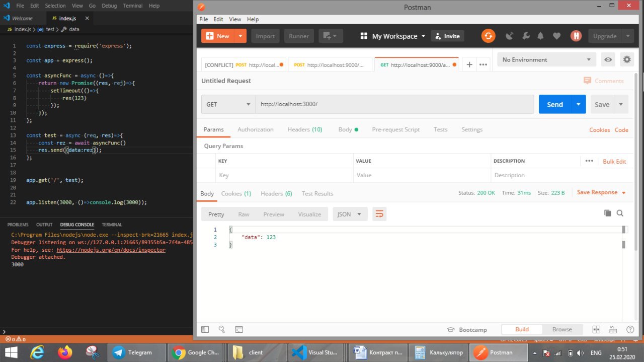
Task: Toggle Postman sidebar icon in status bar
Action: tap(205, 329)
